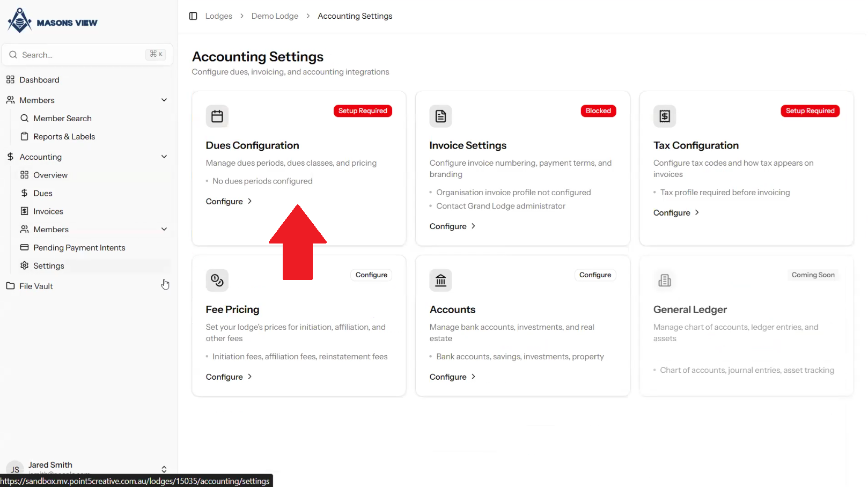
Task: Click the Accounts bank building icon
Action: pos(440,280)
